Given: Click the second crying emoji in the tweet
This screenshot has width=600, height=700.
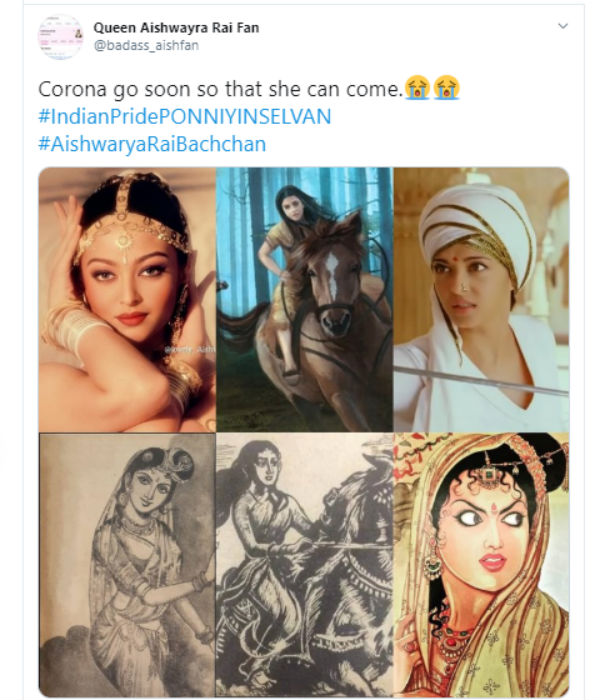Looking at the screenshot, I should tap(446, 89).
